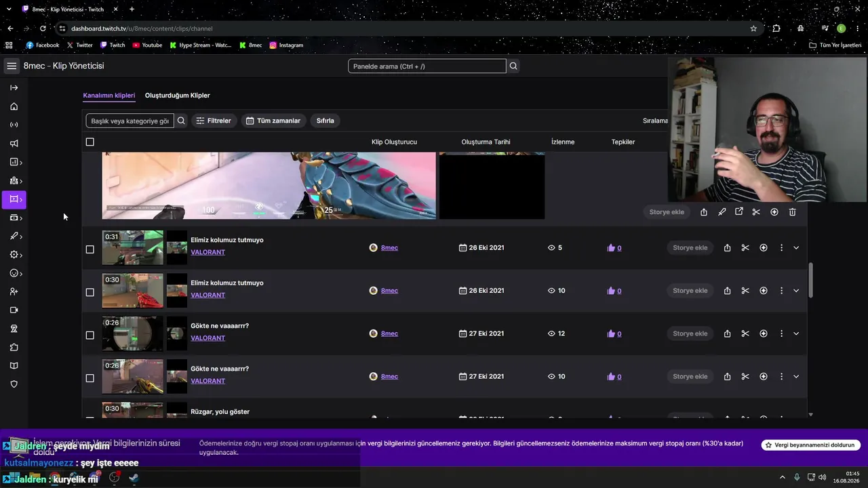The height and width of the screenshot is (488, 868).
Task: Click the Sıfırla reset button
Action: 325,121
